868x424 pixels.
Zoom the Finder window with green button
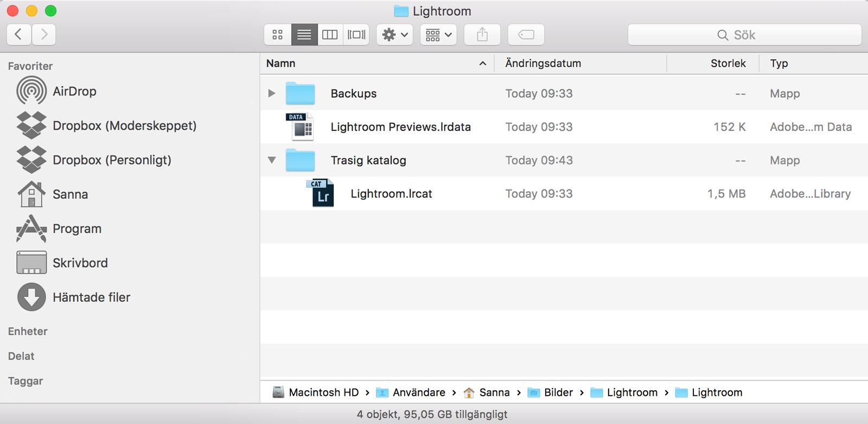click(x=50, y=11)
